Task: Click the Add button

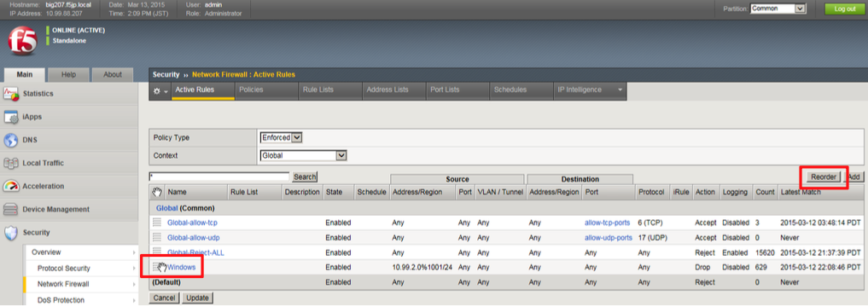Action: point(853,177)
